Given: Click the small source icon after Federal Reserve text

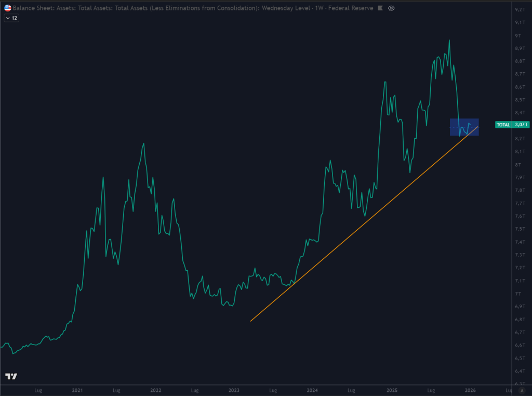Looking at the screenshot, I should click(380, 8).
